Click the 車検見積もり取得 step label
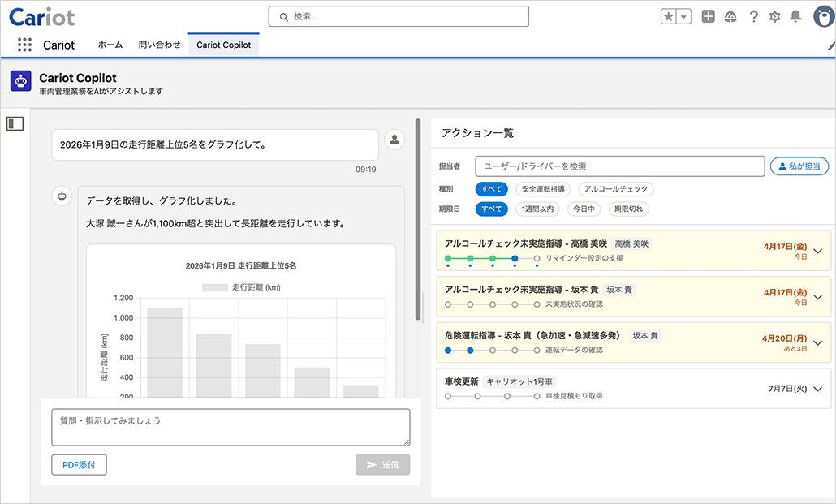Viewport: 836px width, 504px height. (574, 396)
